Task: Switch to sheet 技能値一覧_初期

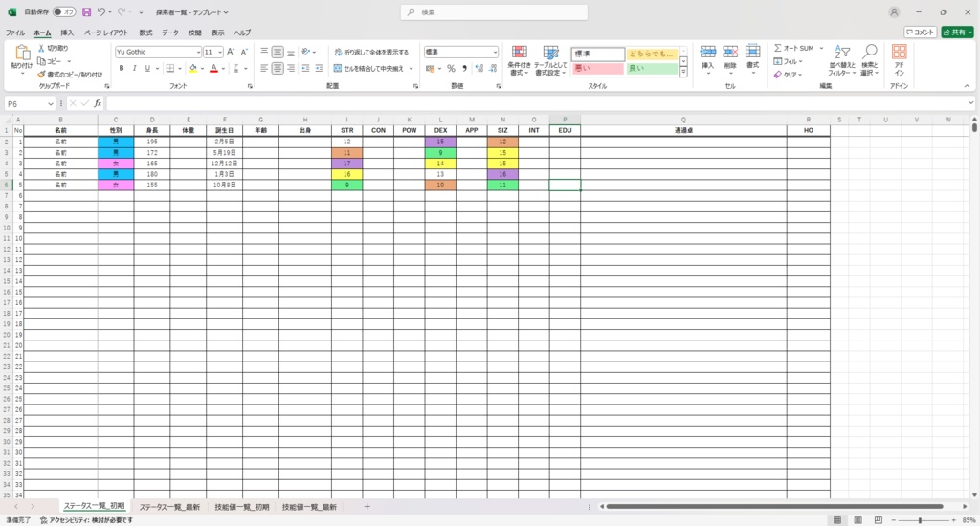Action: [x=242, y=507]
